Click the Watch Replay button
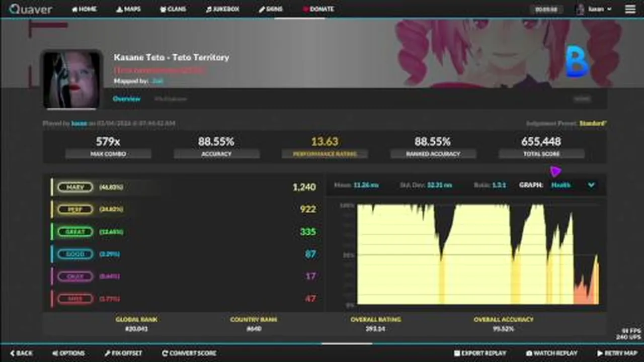The width and height of the screenshot is (644, 362). tap(552, 353)
